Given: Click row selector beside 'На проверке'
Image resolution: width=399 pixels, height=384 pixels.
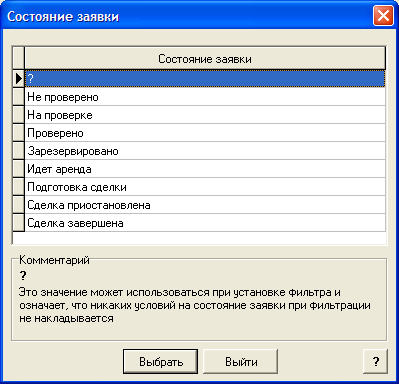Looking at the screenshot, I should 19,115.
